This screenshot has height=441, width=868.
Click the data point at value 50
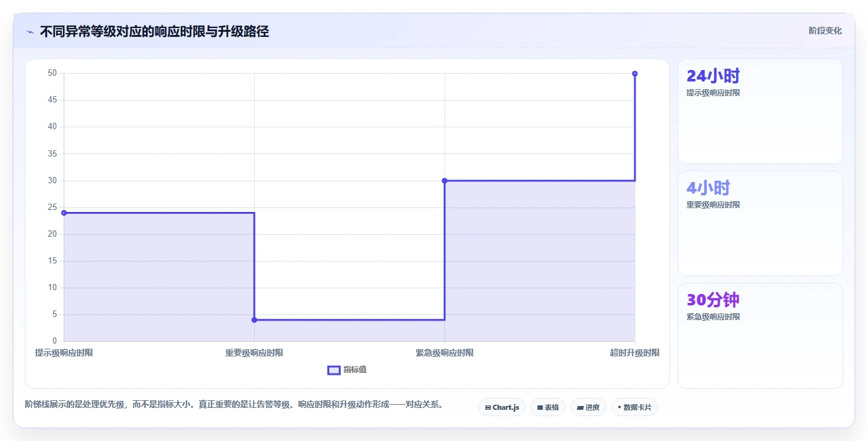635,74
